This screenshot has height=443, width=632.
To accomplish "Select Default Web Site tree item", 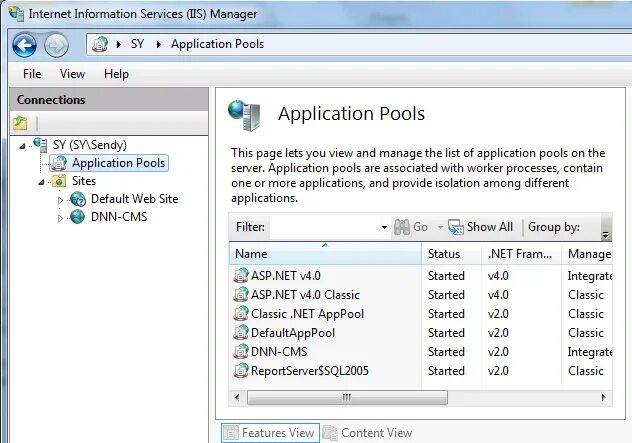I will click(x=135, y=199).
